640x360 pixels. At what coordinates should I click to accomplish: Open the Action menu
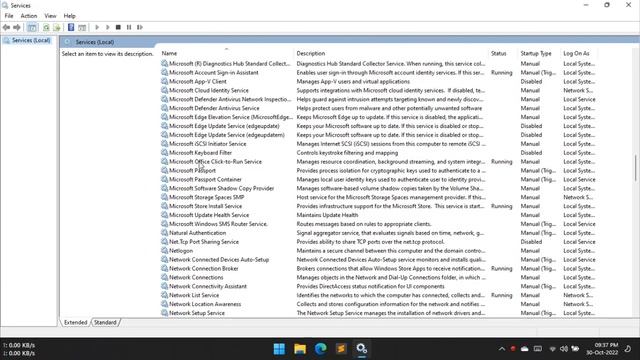[x=29, y=16]
